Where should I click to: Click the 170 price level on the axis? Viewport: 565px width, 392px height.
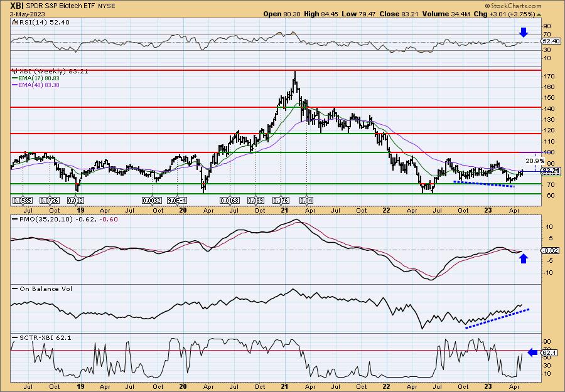[x=549, y=77]
